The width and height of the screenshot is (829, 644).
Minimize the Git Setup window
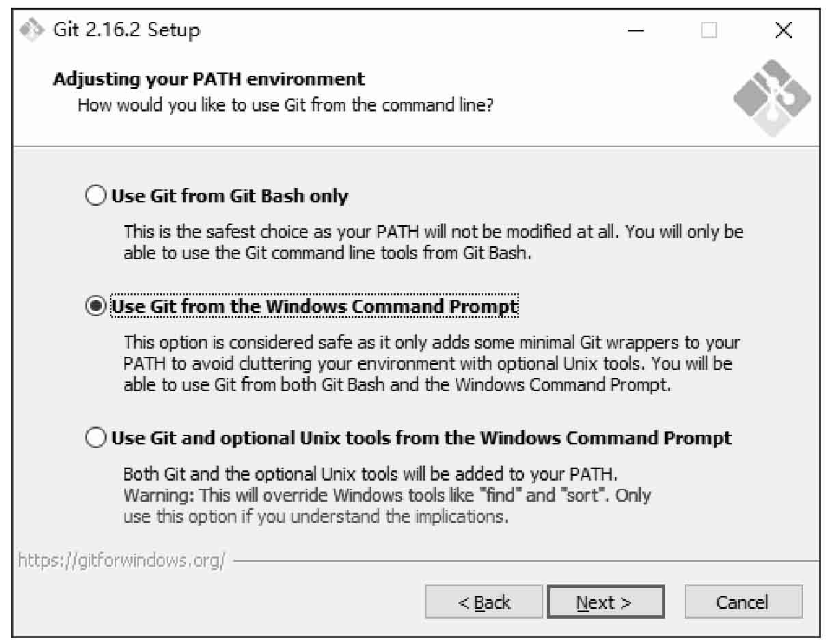click(636, 31)
